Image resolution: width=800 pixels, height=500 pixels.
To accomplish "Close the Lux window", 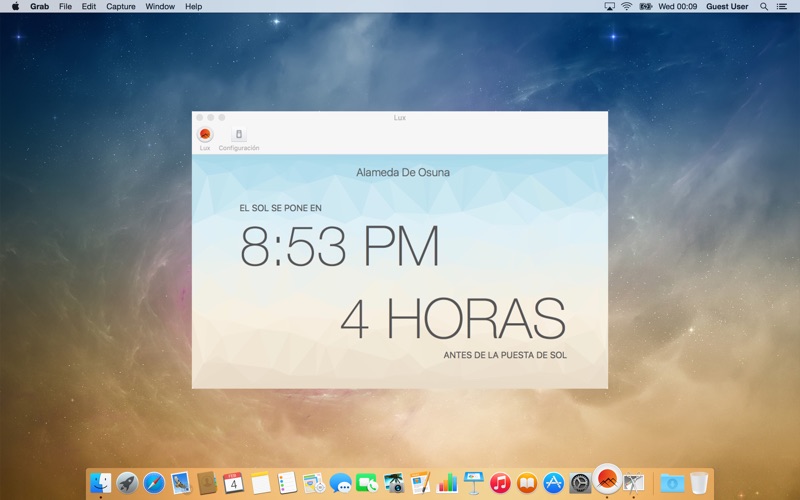I will [199, 117].
